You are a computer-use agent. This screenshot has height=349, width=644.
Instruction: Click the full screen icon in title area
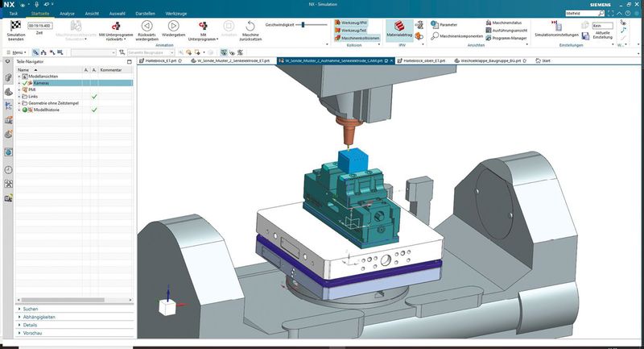[611, 14]
